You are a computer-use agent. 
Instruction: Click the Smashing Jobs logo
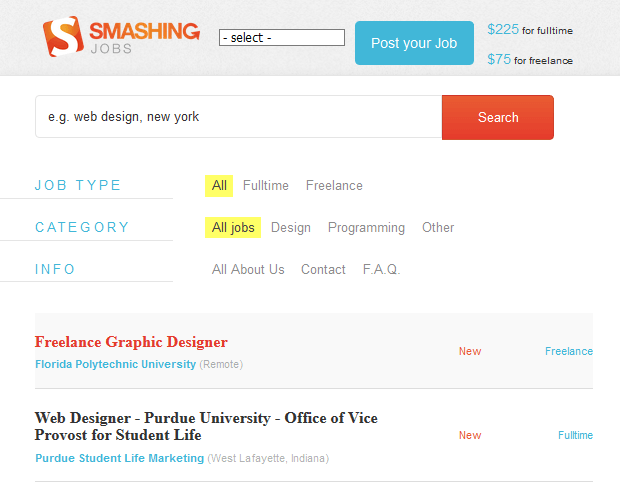click(x=121, y=36)
